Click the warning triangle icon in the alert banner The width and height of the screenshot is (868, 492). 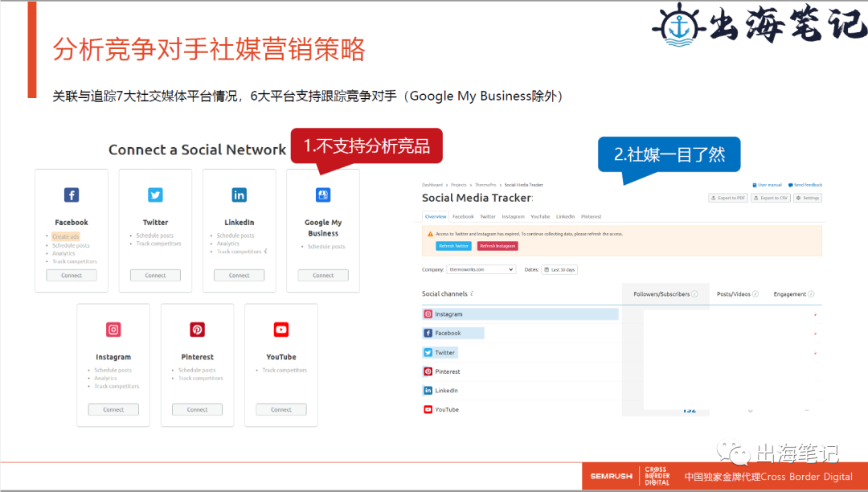(430, 234)
